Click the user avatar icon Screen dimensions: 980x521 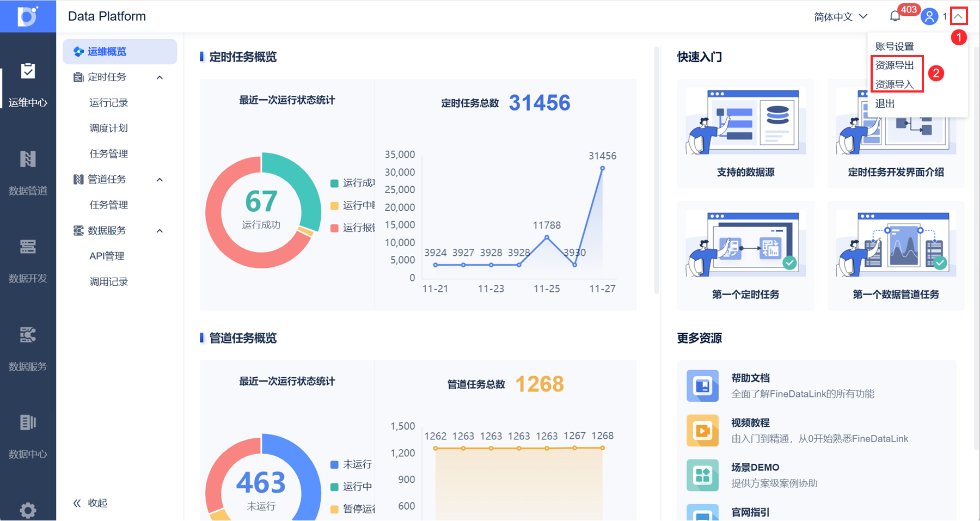coord(929,17)
